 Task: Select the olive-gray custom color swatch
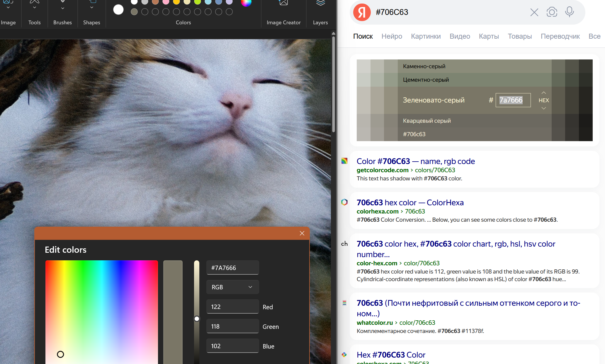[134, 12]
